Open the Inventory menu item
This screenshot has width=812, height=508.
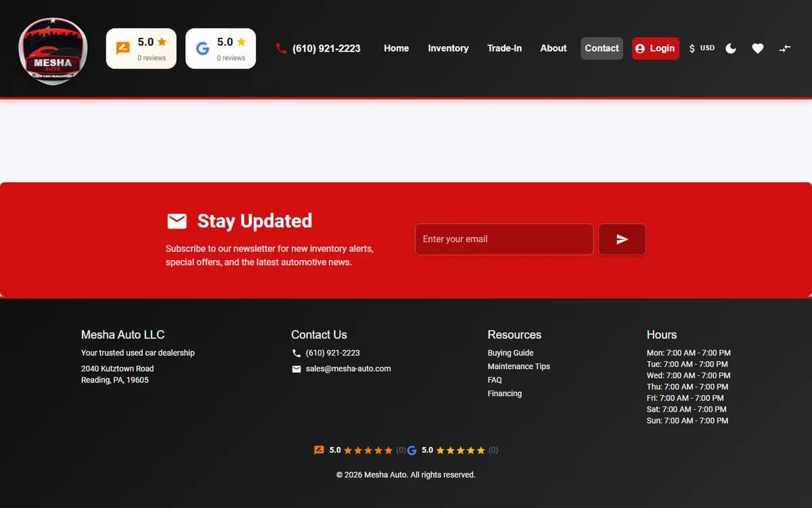[448, 48]
